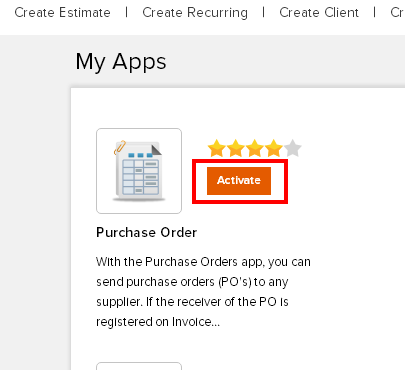This screenshot has width=405, height=370.
Task: Click the fourth gold rating star
Action: coord(274,148)
